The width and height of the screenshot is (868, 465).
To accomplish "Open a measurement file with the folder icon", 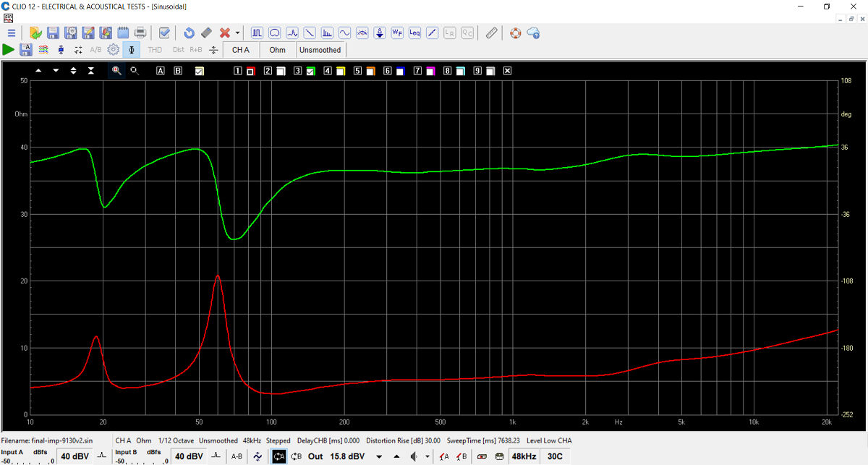I will [x=35, y=33].
